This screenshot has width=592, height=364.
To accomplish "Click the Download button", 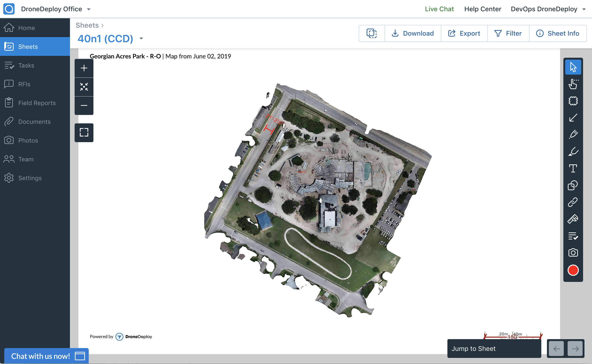I will tap(413, 33).
